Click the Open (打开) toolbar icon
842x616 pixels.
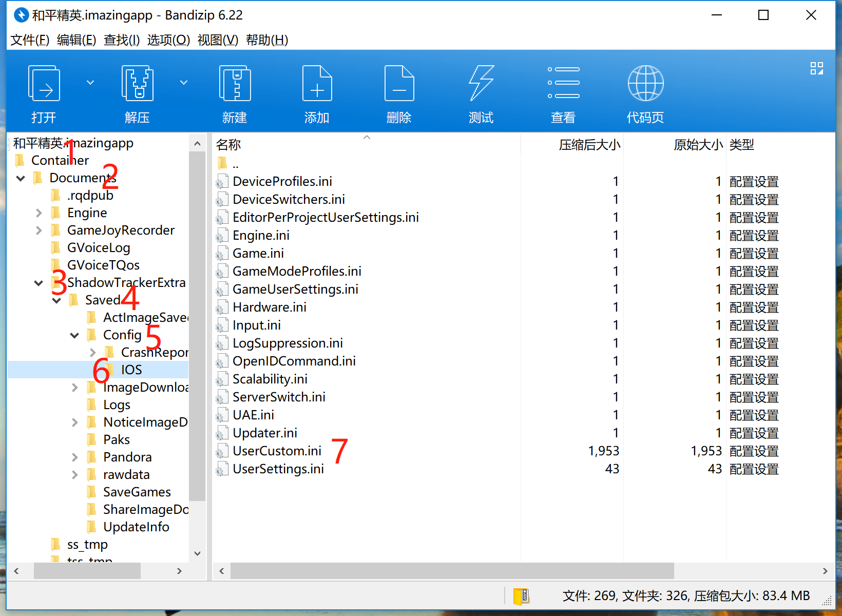click(x=44, y=84)
